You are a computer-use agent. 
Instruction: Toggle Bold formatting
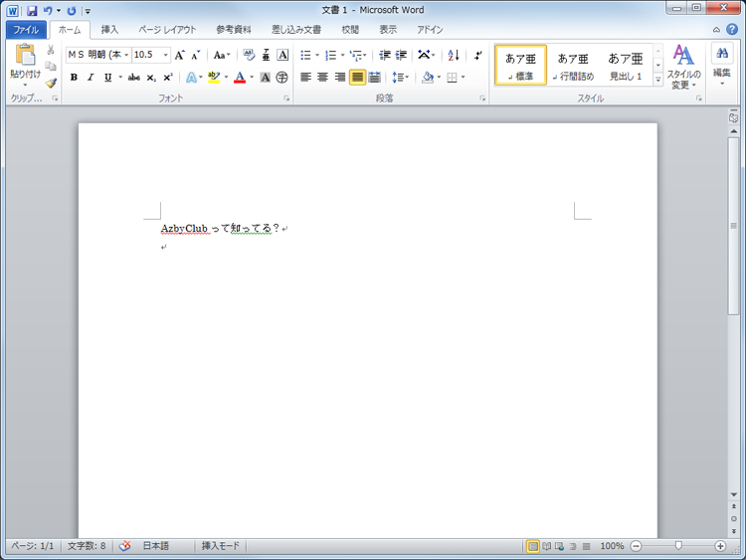(x=74, y=77)
